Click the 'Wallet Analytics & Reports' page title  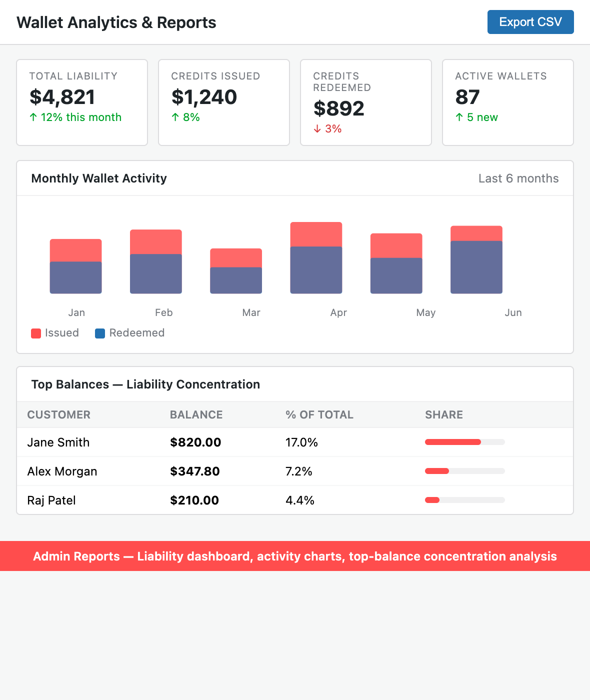116,22
